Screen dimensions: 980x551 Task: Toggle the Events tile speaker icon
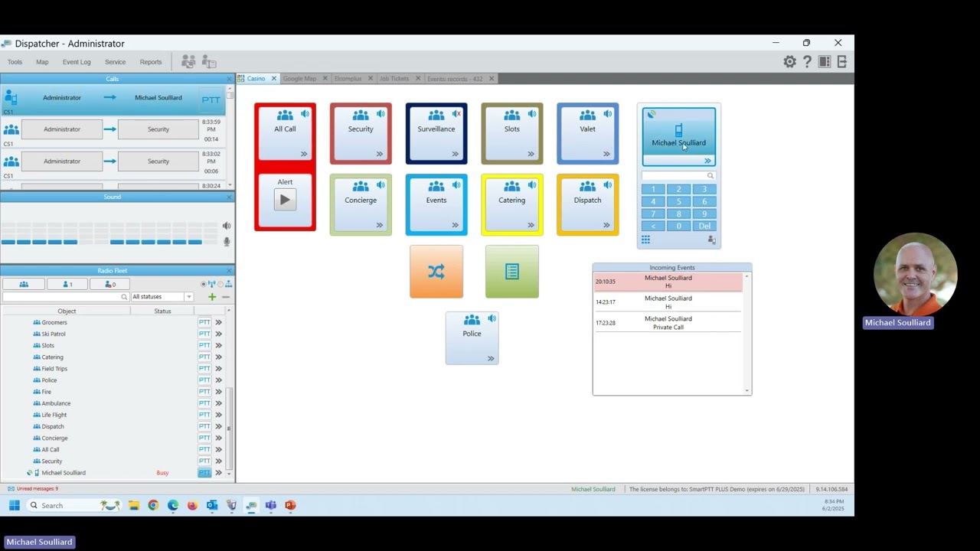456,185
